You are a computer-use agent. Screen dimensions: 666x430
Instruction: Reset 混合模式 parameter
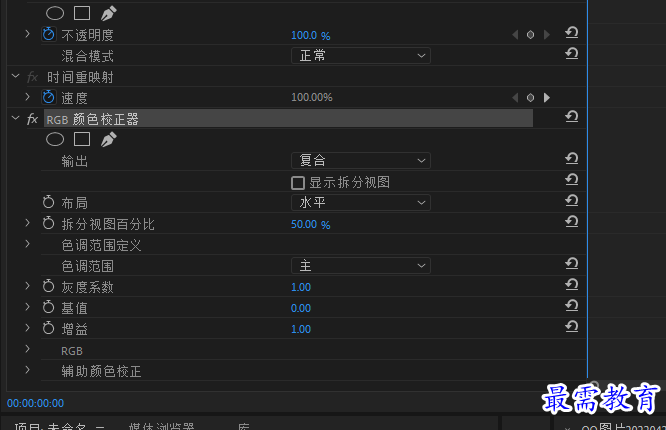coord(572,54)
